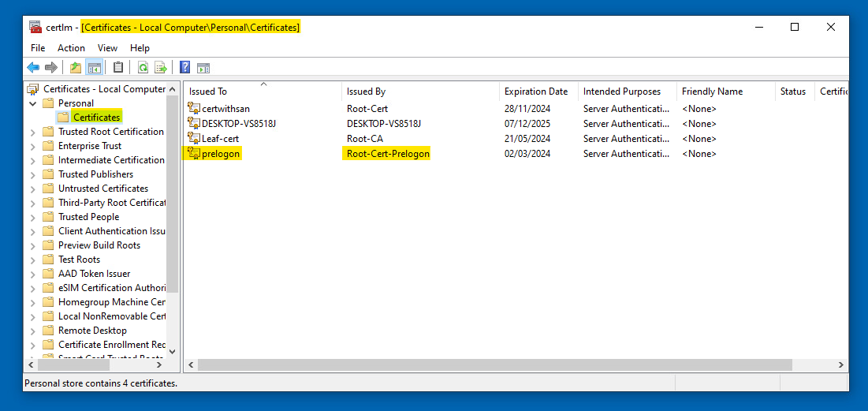Click the blue Back arrow in toolbar

33,68
